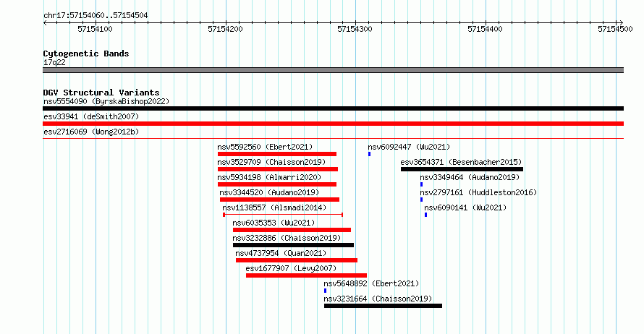Open nsv3231664 (Chaisson2019) label

click(378, 299)
